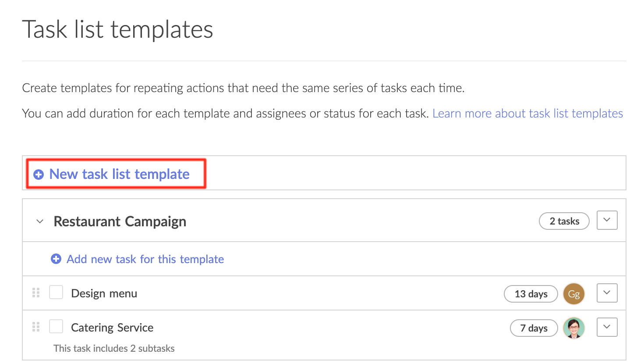Click the plus icon beside New task list template
The width and height of the screenshot is (644, 364).
coord(39,175)
